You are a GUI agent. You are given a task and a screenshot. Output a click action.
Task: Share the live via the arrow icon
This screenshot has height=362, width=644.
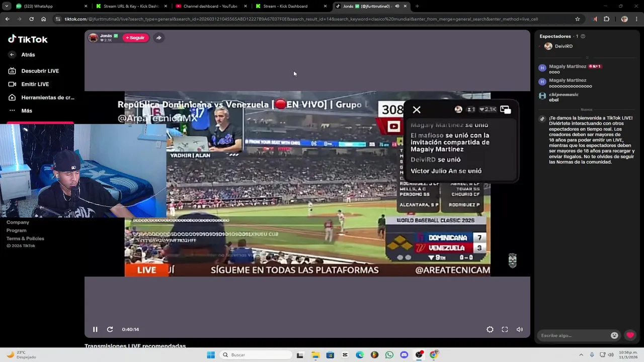(158, 38)
